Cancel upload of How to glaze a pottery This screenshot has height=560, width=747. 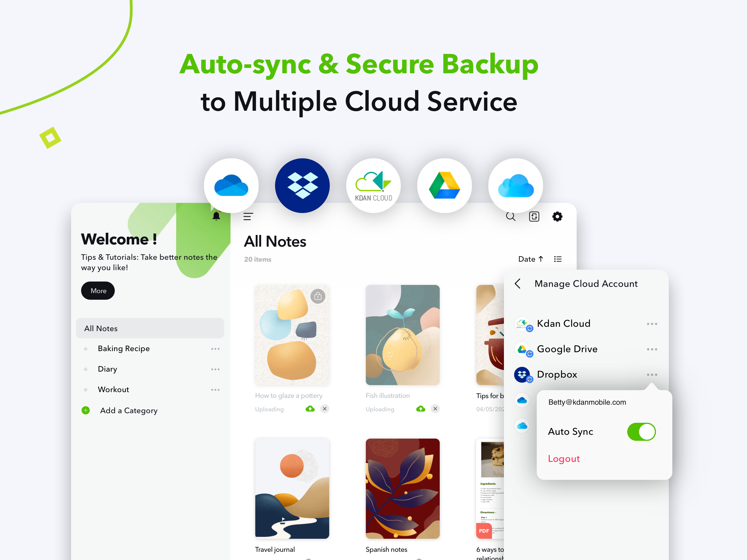[x=325, y=409]
